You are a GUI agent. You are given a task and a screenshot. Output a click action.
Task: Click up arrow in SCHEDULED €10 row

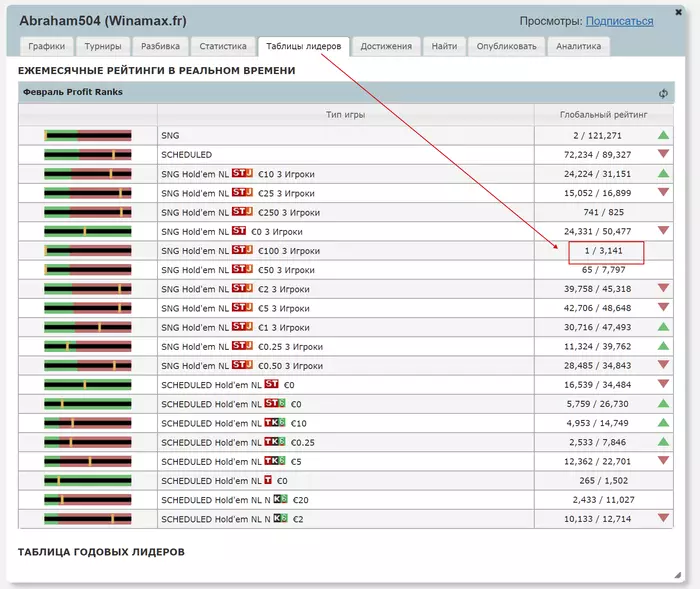click(x=663, y=423)
